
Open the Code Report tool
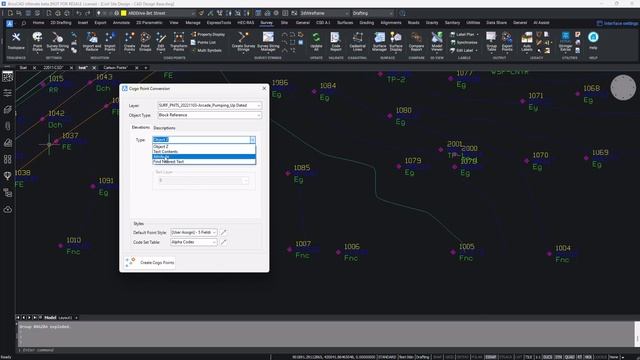coord(336,42)
